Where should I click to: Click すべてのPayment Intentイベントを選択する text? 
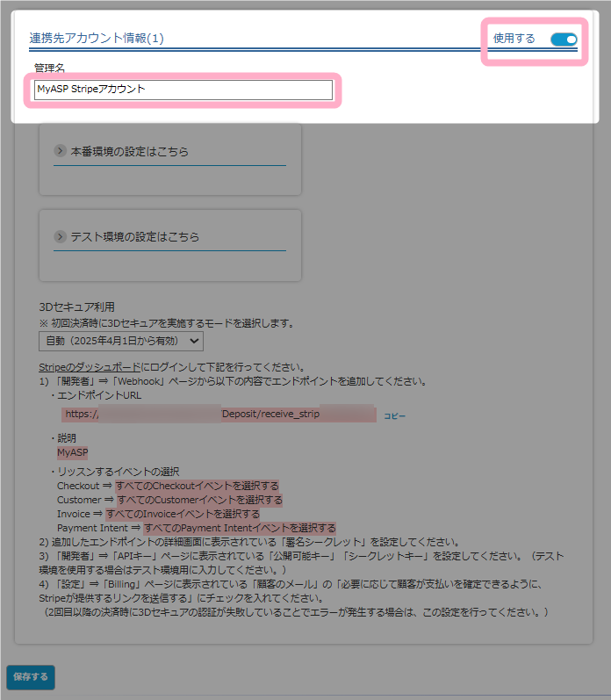click(x=239, y=528)
